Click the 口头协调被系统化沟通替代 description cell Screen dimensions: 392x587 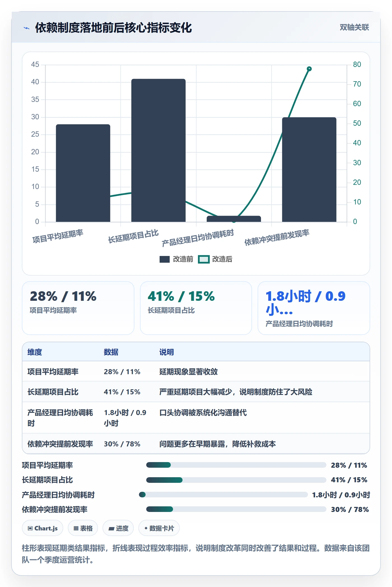click(203, 413)
